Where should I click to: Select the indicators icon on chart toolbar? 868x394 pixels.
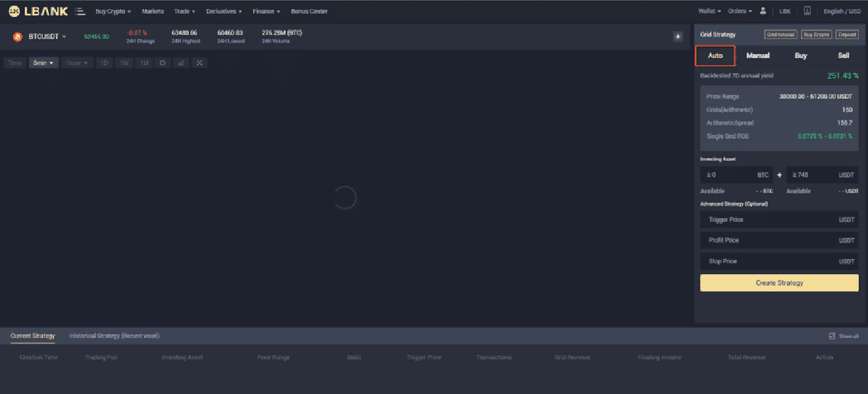click(181, 63)
